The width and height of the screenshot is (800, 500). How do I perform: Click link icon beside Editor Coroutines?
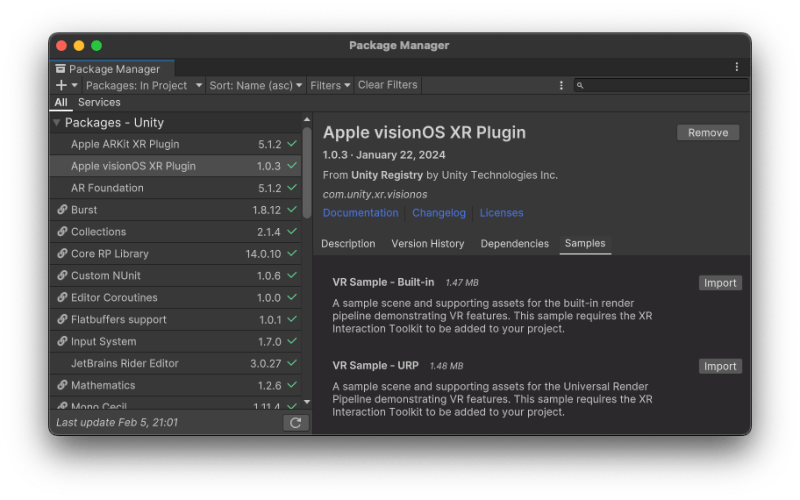62,297
